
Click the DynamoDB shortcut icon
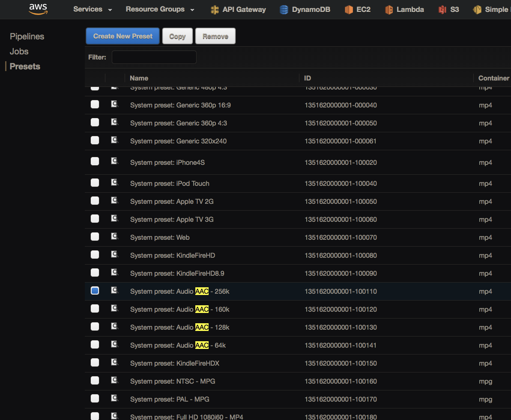[x=284, y=9]
